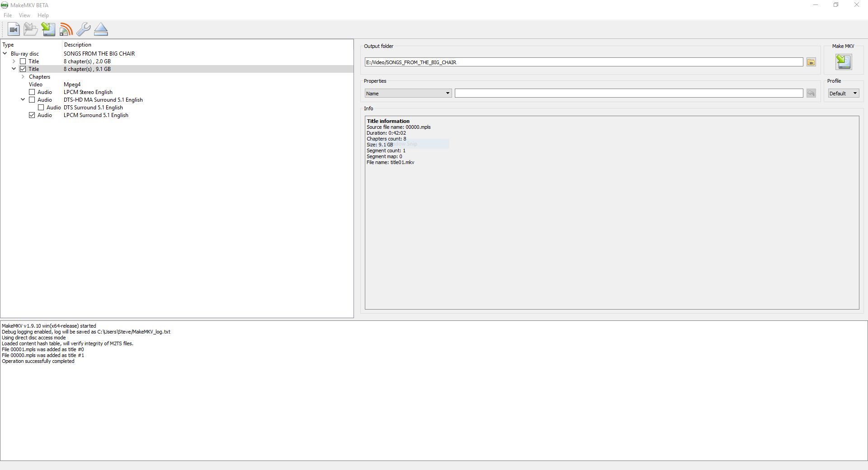
Task: Click 'Source file name: 00000.mpls' info line
Action: click(399, 127)
